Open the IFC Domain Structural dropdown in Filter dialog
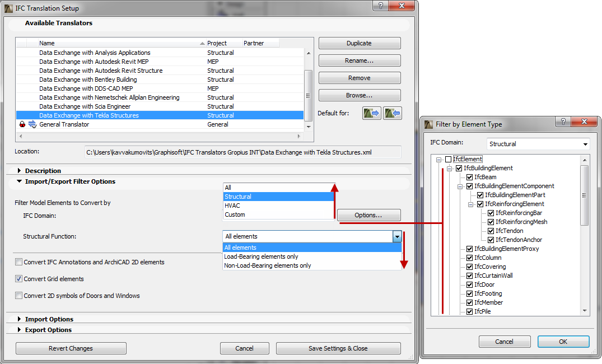Viewport: 602px width, 364px height. pos(538,144)
